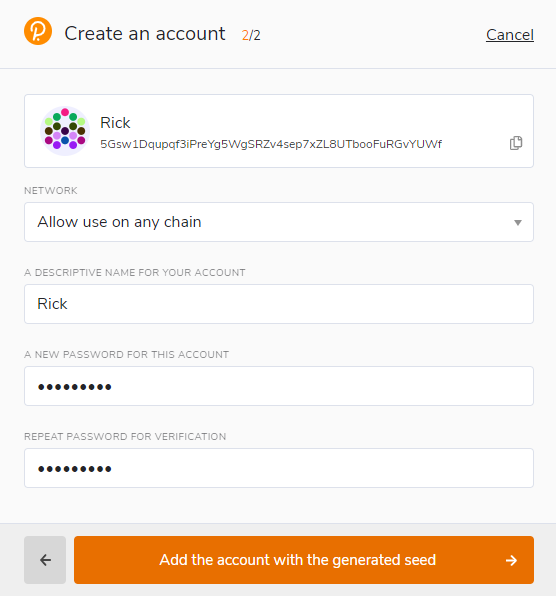Screen dimensions: 556x596
Task: Click the right arrow on orange button
Action: point(511,560)
